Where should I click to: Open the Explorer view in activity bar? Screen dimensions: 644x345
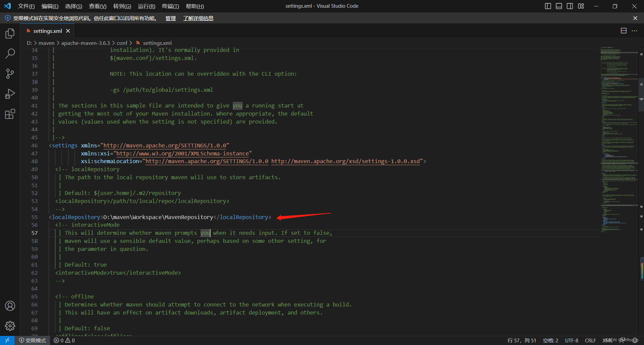pyautogui.click(x=10, y=33)
